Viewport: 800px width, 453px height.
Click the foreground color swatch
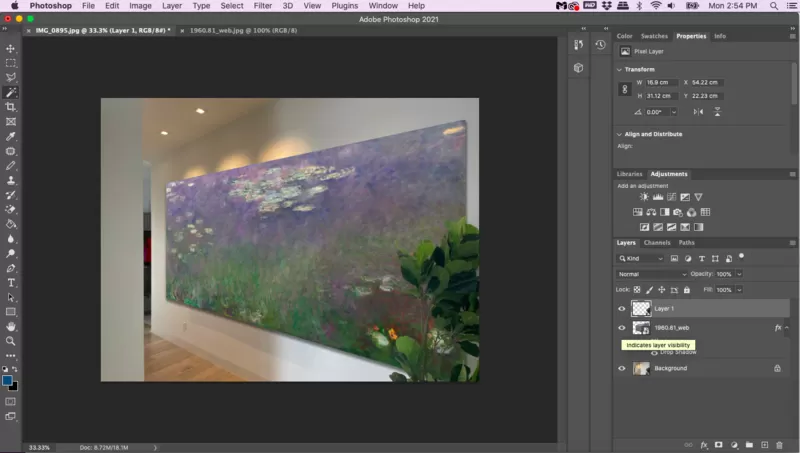(x=7, y=380)
